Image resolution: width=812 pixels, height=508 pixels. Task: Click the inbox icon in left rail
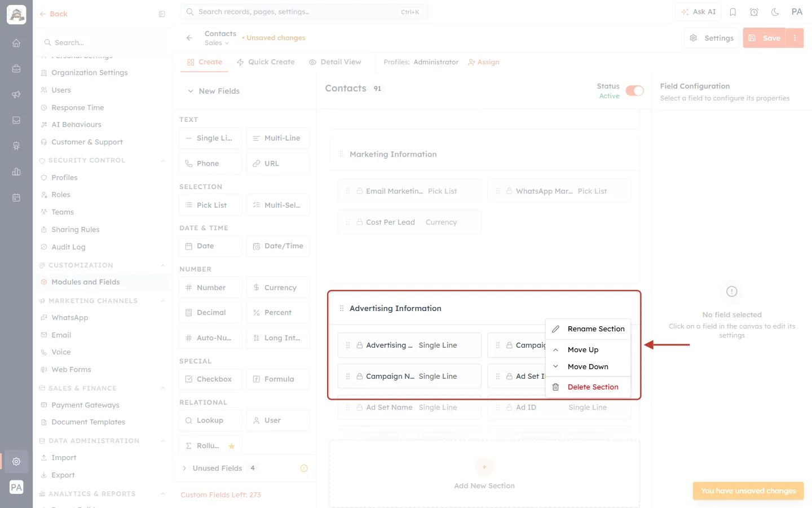(16, 120)
